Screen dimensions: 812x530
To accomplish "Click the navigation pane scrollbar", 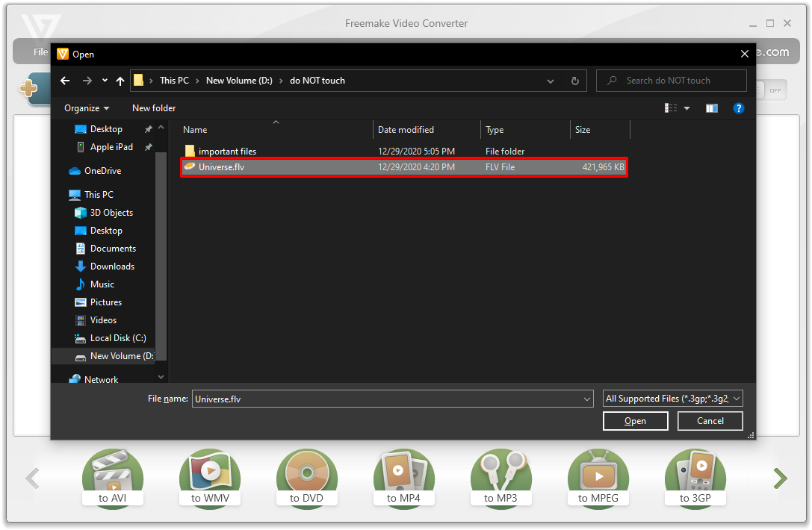I will tap(161, 256).
